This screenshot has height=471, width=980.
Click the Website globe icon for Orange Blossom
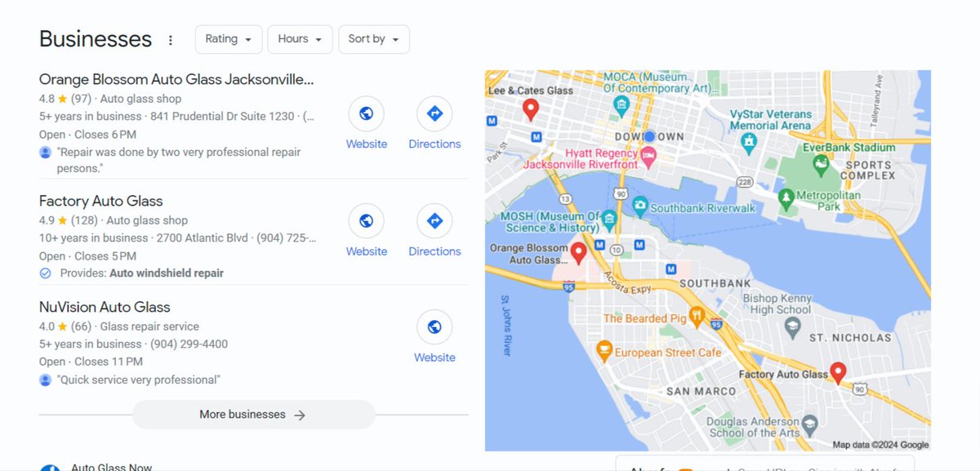click(367, 114)
